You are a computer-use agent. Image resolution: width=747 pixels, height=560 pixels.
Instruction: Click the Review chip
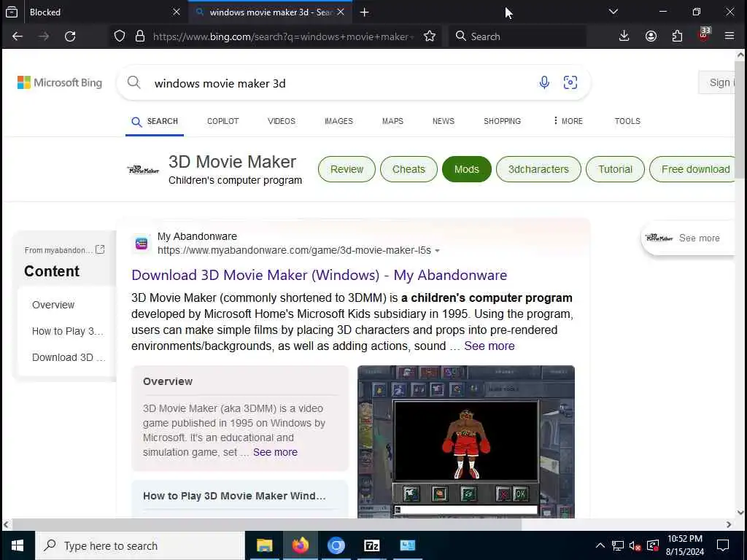point(347,169)
